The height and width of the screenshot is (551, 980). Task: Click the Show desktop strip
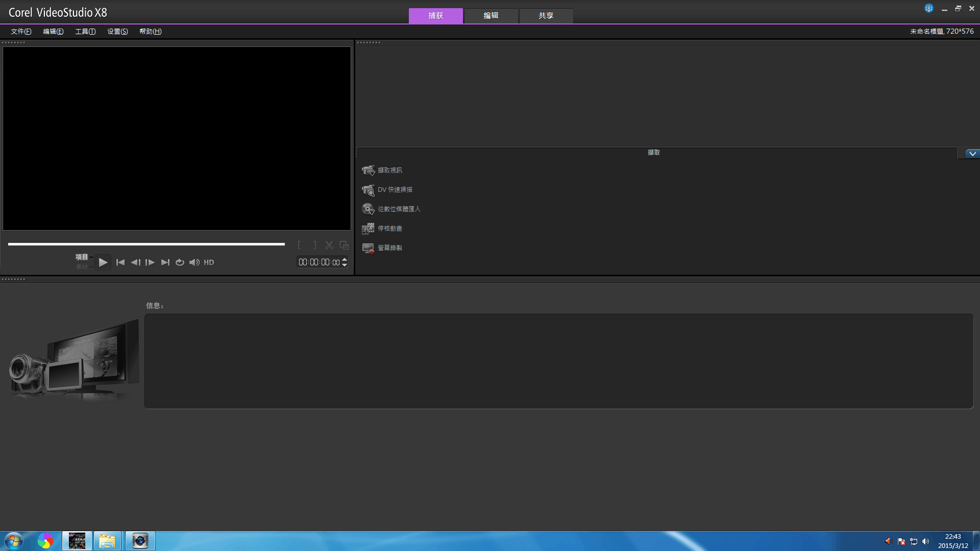(976, 541)
